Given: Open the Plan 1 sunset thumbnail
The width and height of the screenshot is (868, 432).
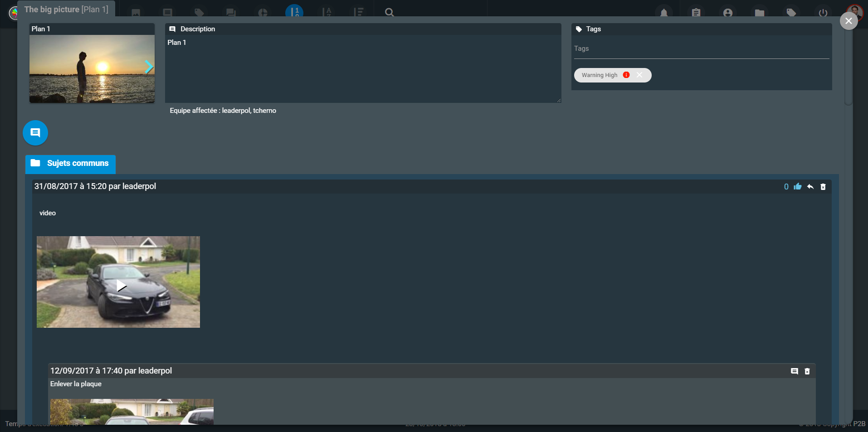Looking at the screenshot, I should point(86,69).
